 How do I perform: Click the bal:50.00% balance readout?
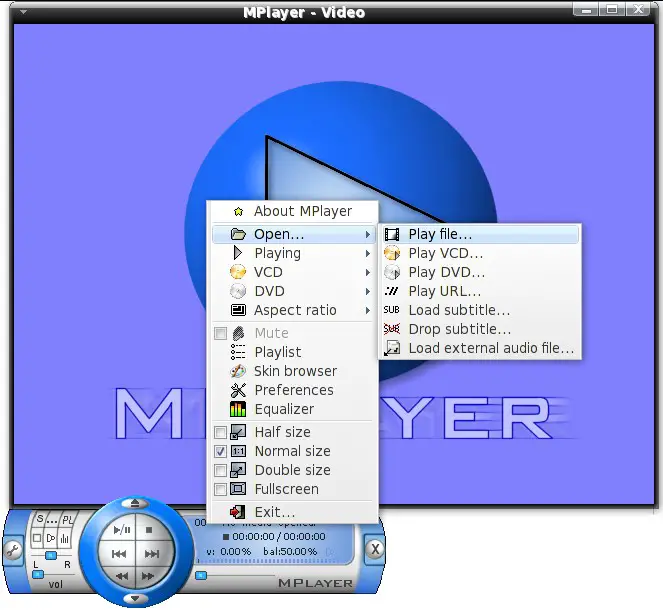[x=290, y=552]
